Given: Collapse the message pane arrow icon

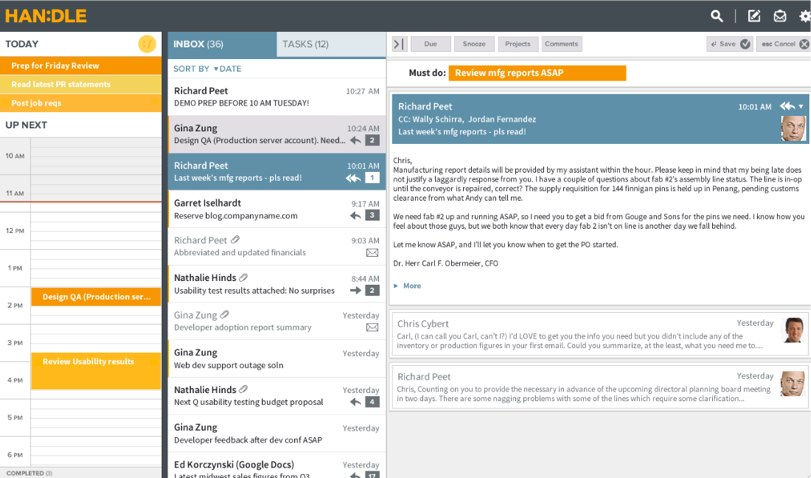Looking at the screenshot, I should pyautogui.click(x=399, y=44).
